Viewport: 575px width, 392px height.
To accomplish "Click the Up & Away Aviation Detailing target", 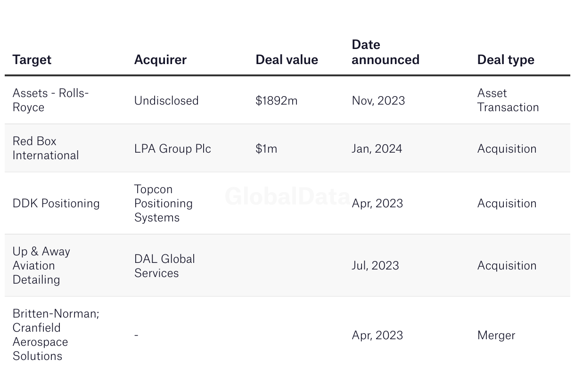I will [x=41, y=265].
